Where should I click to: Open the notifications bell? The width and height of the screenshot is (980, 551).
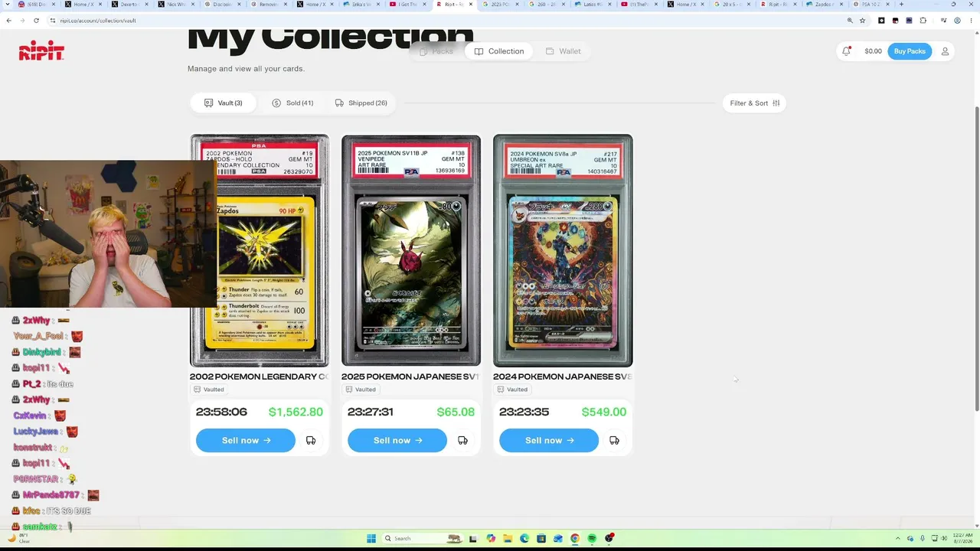coord(846,51)
